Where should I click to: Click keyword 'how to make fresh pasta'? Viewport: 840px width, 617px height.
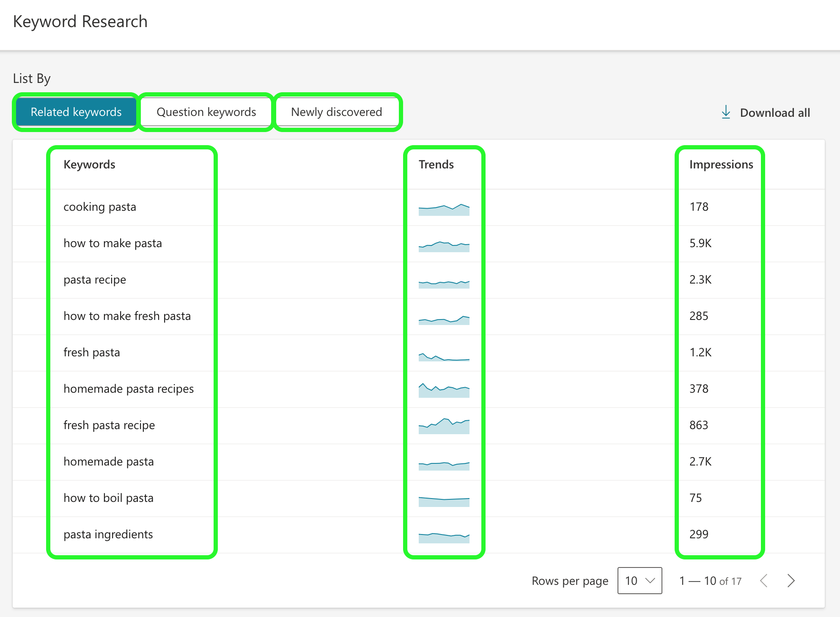(127, 316)
